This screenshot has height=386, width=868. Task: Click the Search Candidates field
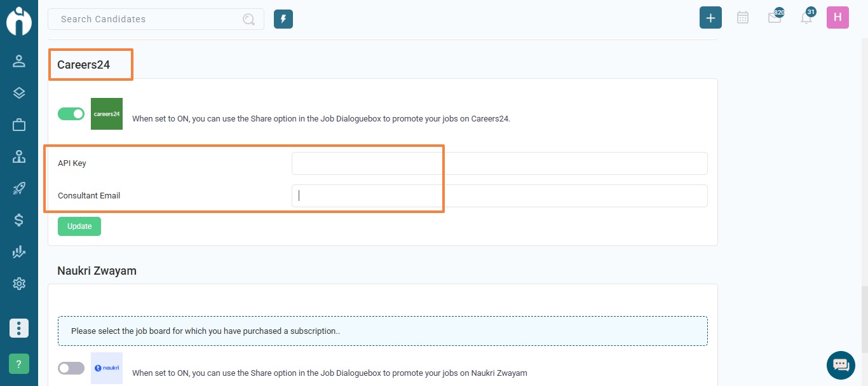(156, 19)
